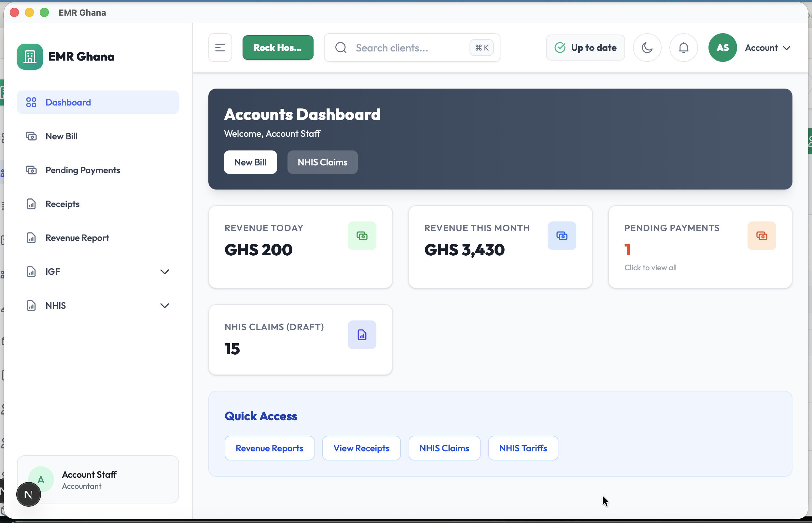Click the AS avatar circle in the header
This screenshot has height=523, width=812.
click(x=722, y=48)
